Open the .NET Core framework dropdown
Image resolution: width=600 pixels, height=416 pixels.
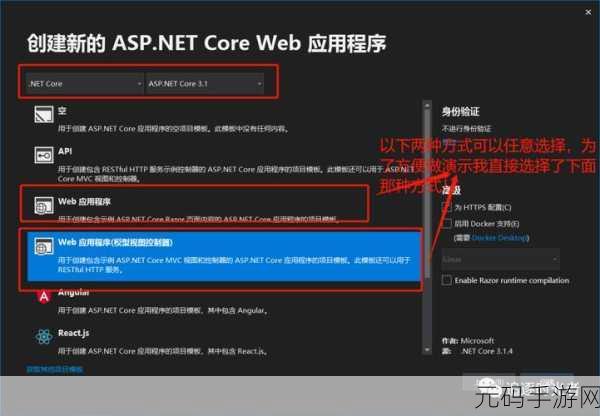85,84
